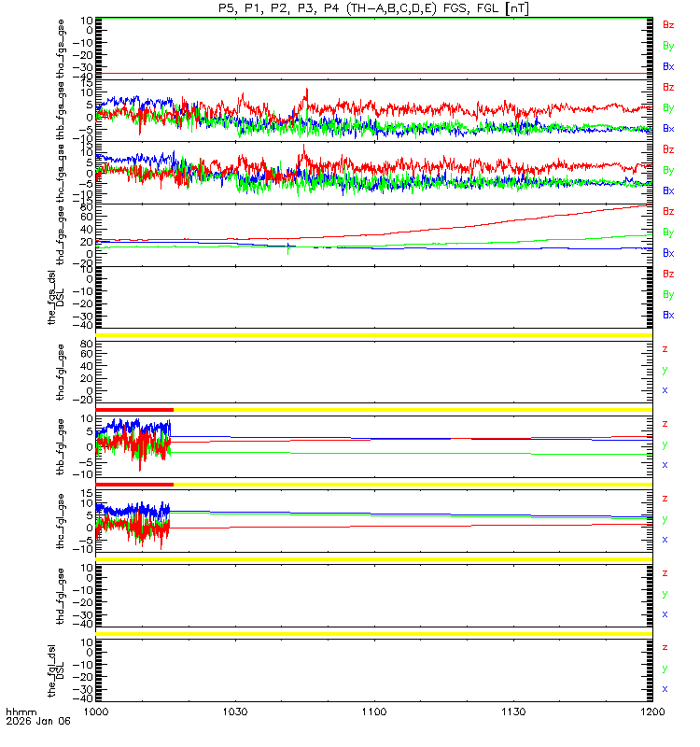Click the yellow bar segment above thb_fgl_gse panel
This screenshot has width=700, height=747.
tap(413, 410)
